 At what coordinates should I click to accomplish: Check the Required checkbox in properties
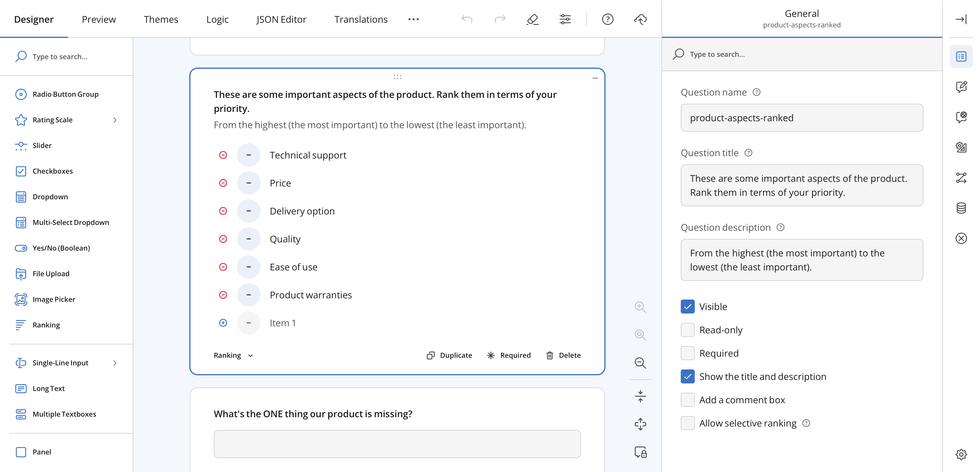click(x=687, y=353)
